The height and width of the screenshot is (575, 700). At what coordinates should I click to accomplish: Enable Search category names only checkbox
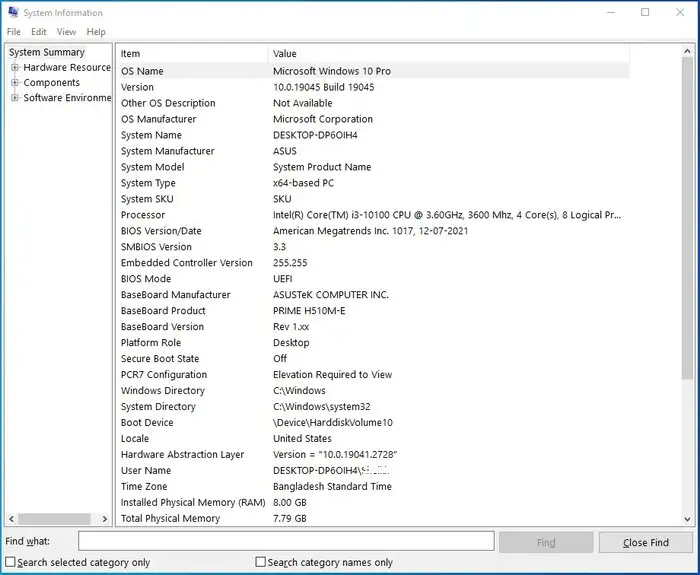pos(261,563)
